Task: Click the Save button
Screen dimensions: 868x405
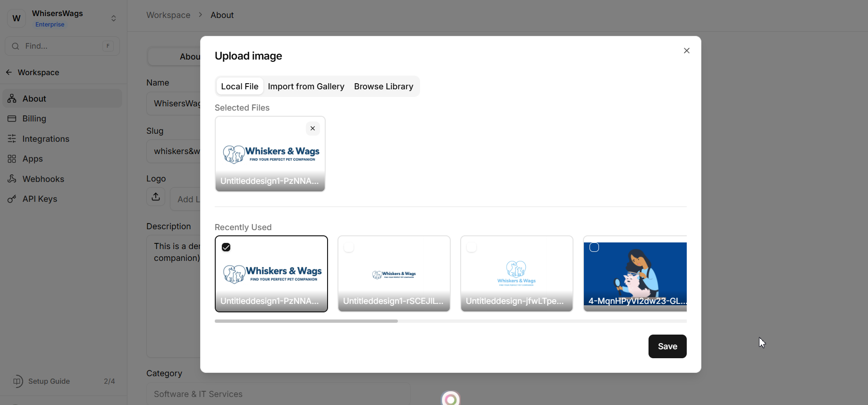Action: click(667, 346)
